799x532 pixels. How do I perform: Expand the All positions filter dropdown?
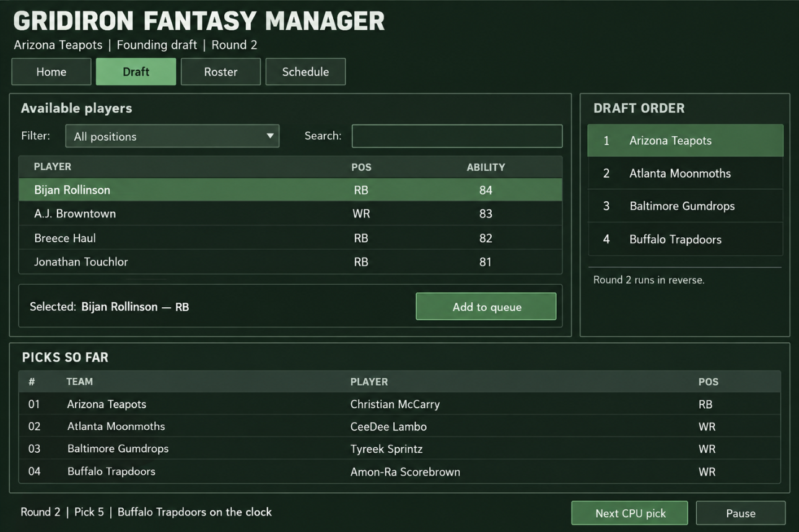(172, 136)
